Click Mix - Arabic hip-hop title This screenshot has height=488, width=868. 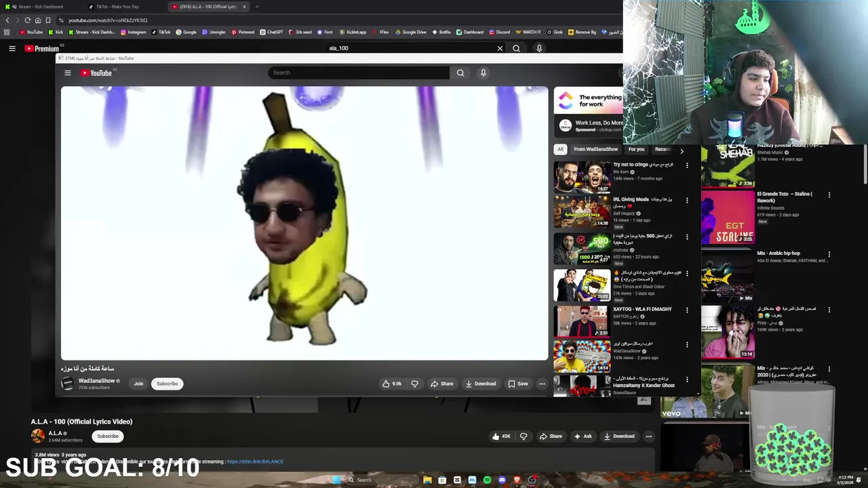(778, 253)
